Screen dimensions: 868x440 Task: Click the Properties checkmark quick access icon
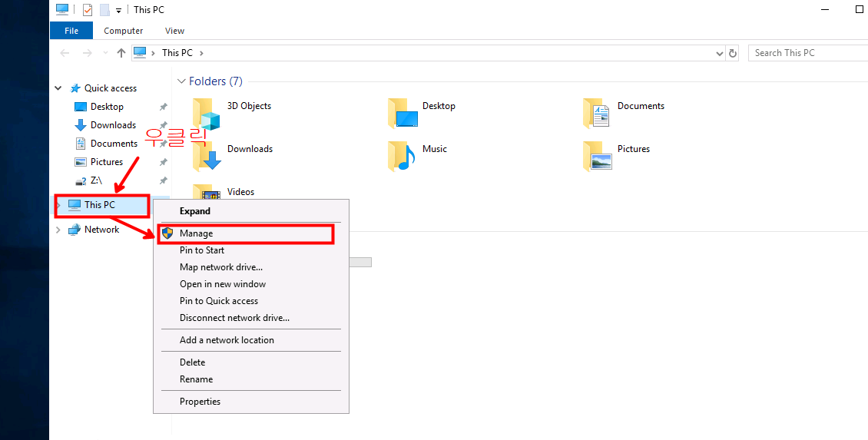pos(88,10)
